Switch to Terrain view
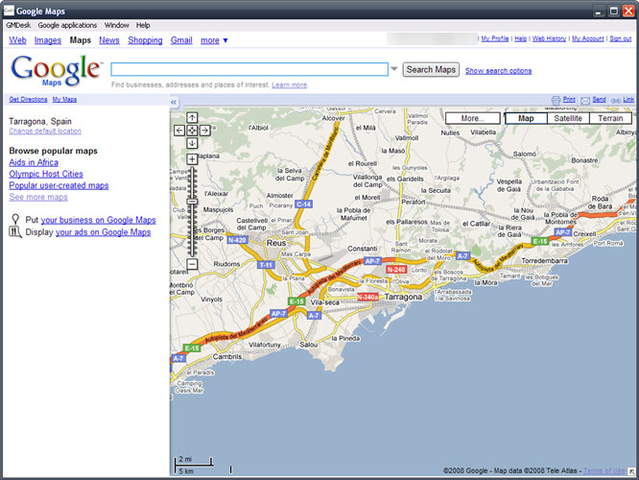This screenshot has width=639, height=480. (610, 118)
